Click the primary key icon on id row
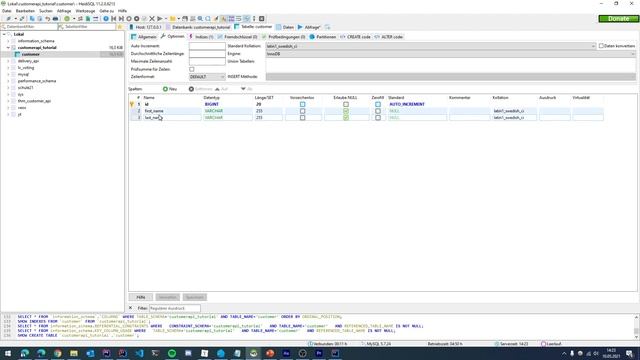 [132, 104]
